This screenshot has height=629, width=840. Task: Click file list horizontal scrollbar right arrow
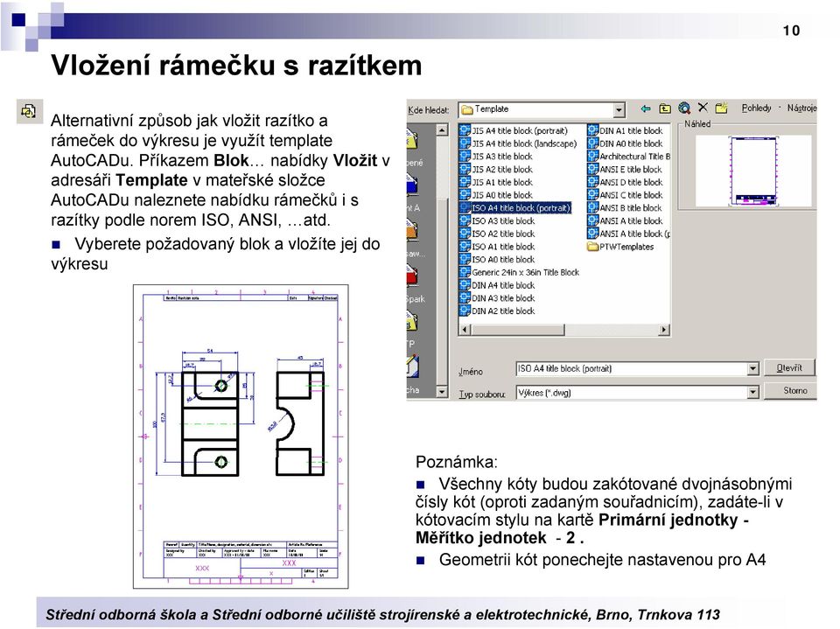tap(664, 330)
